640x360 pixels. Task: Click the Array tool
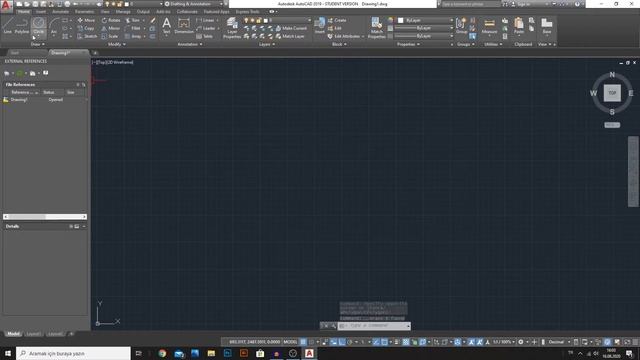click(x=133, y=36)
